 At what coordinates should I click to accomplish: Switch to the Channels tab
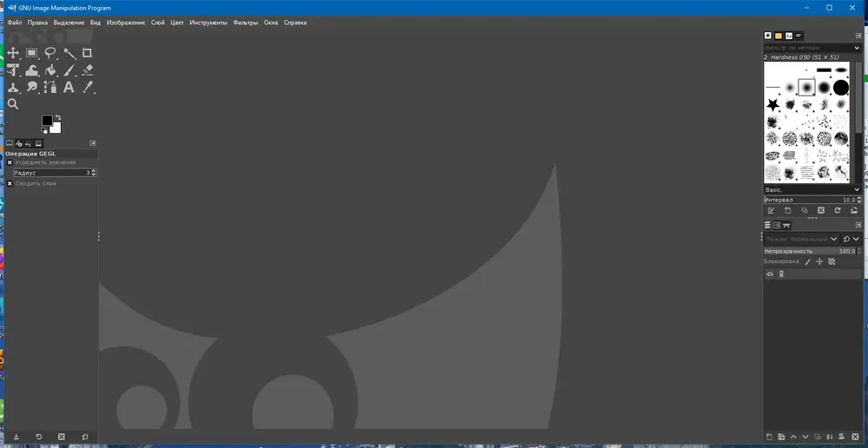[x=777, y=225]
